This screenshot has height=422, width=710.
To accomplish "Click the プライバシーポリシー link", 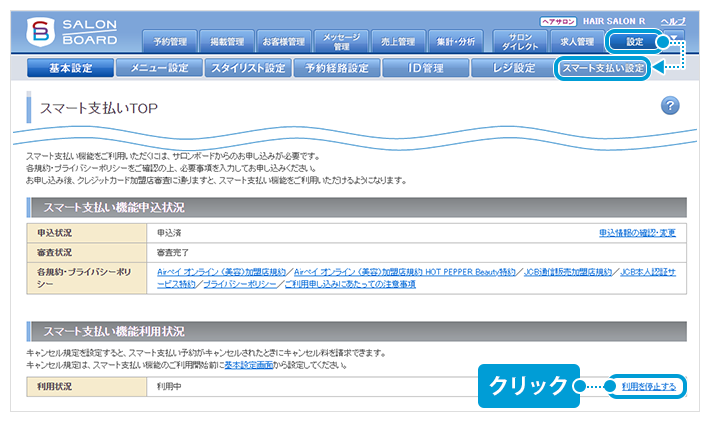I will [x=238, y=285].
